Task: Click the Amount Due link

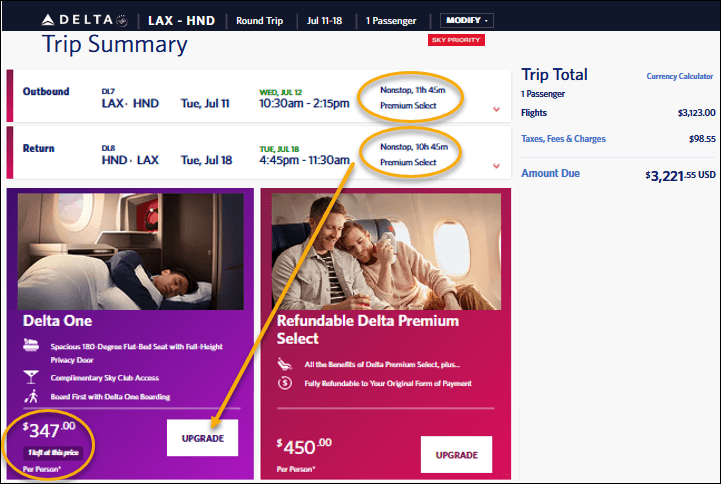Action: click(x=550, y=173)
